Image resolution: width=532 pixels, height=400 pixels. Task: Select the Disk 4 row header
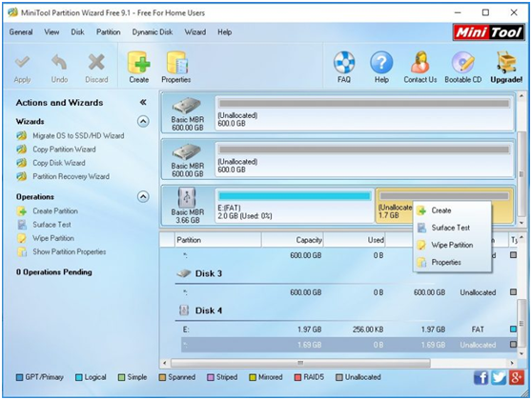click(x=209, y=310)
